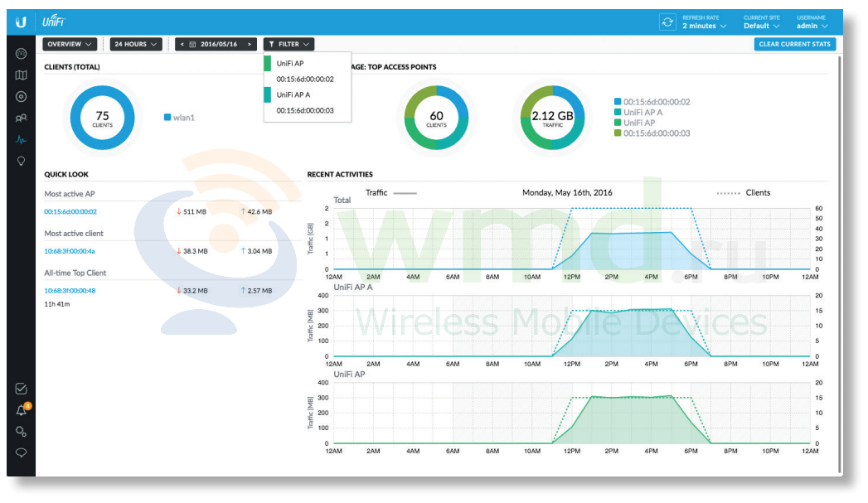The height and width of the screenshot is (503, 868).
Task: Open the Clients sidebar icon
Action: (21, 118)
